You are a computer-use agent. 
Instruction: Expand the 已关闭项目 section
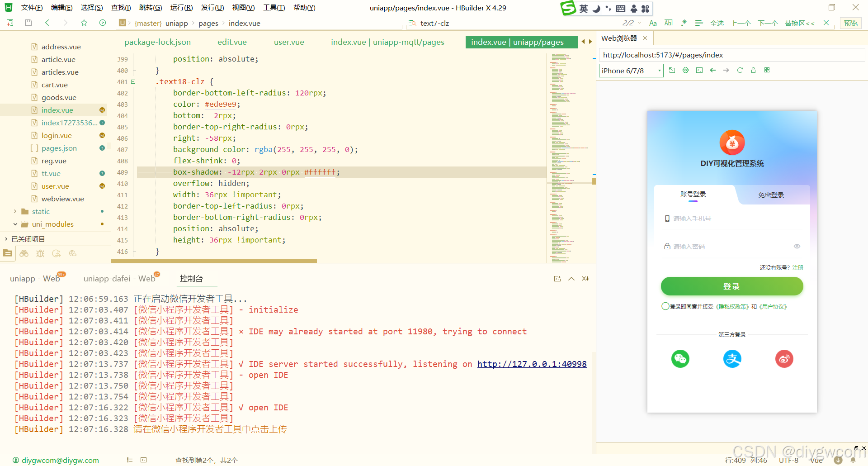[6, 239]
